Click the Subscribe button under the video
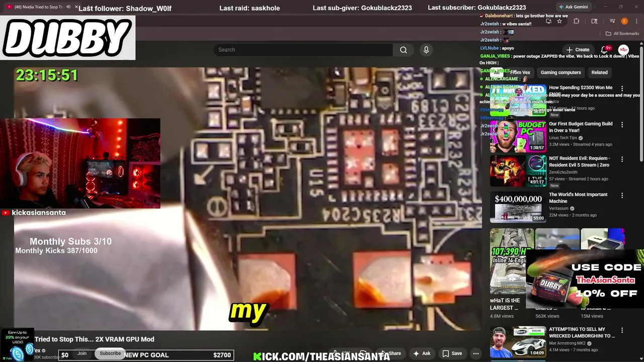Screen dimensions: 644x362 110,353
